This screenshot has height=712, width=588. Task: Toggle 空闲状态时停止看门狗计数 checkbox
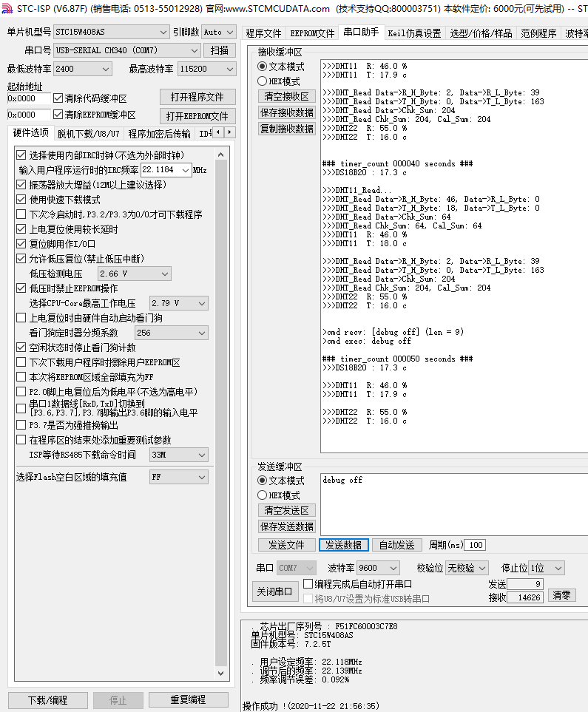[x=21, y=347]
